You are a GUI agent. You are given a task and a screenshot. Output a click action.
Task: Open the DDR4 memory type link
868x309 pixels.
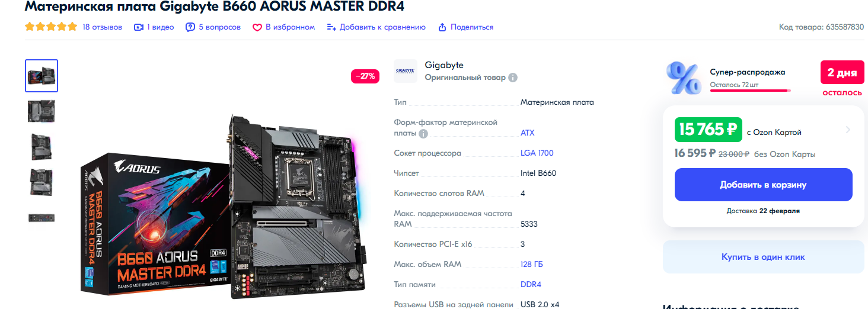coord(531,284)
